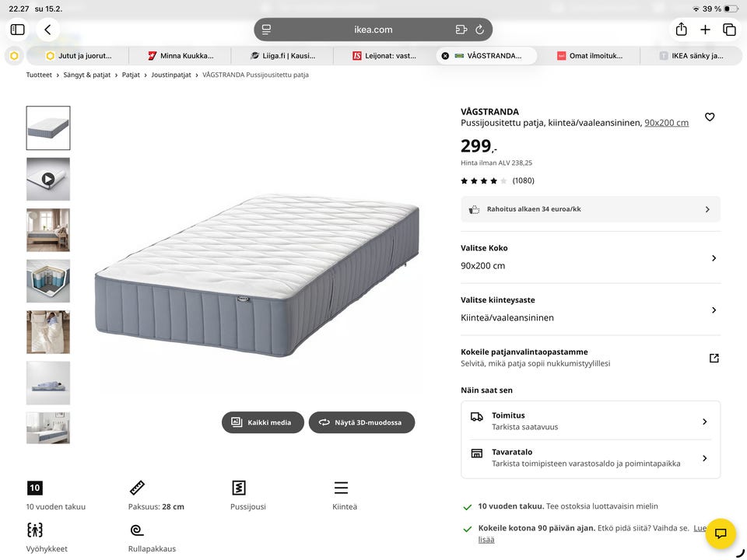
Task: Open the tab overview icon
Action: coord(729,30)
